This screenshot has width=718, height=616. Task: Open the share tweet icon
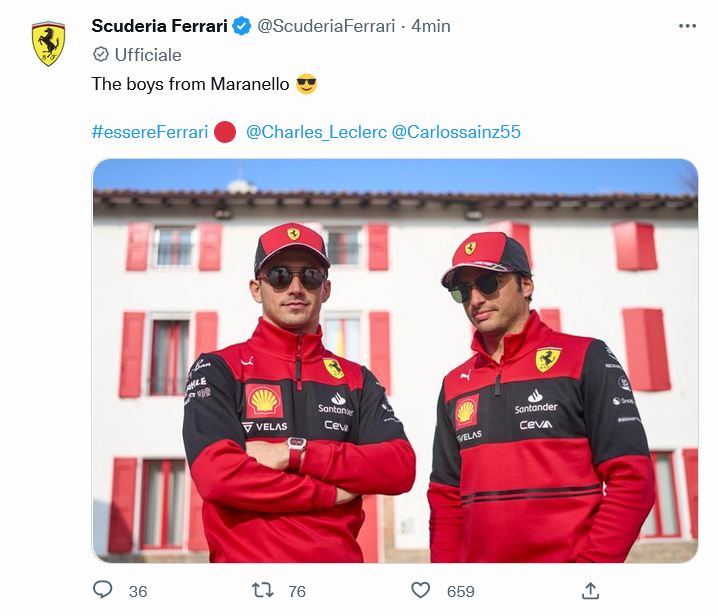coord(590,590)
